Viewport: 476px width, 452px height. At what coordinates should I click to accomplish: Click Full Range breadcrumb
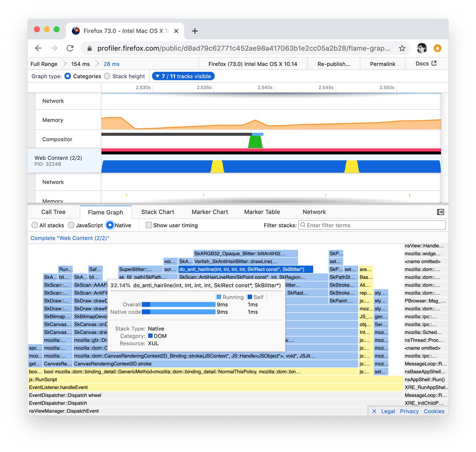click(x=44, y=64)
